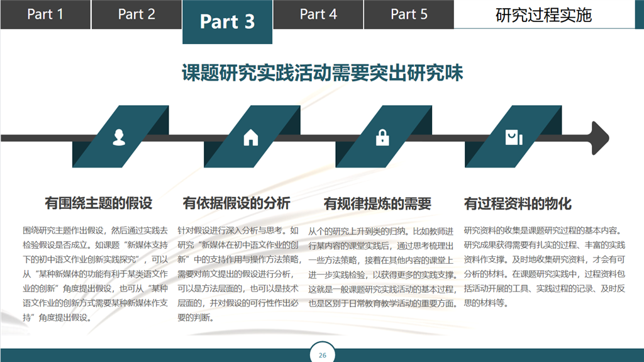Open the Part 2 tab

coord(136,14)
